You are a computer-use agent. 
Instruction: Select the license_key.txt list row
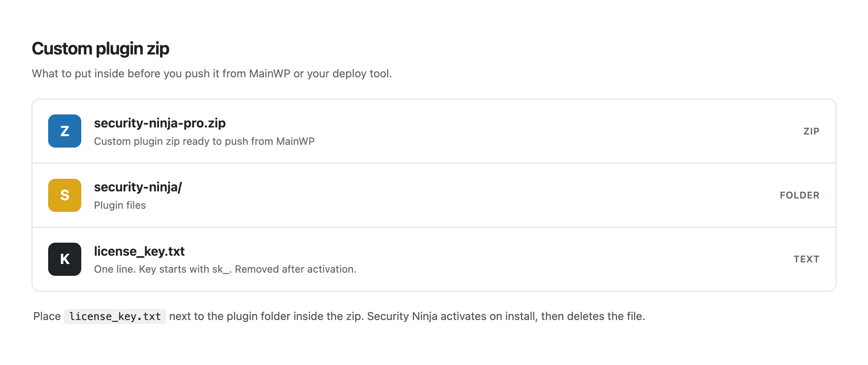(434, 259)
